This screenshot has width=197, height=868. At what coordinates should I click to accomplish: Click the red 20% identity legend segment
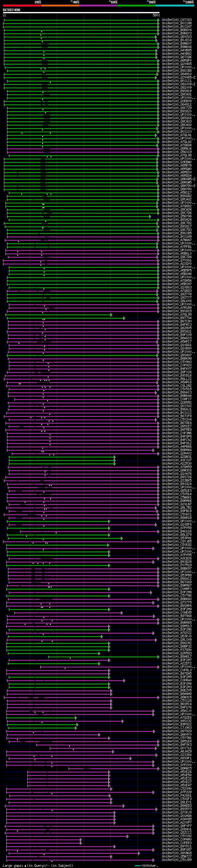pos(22,6)
